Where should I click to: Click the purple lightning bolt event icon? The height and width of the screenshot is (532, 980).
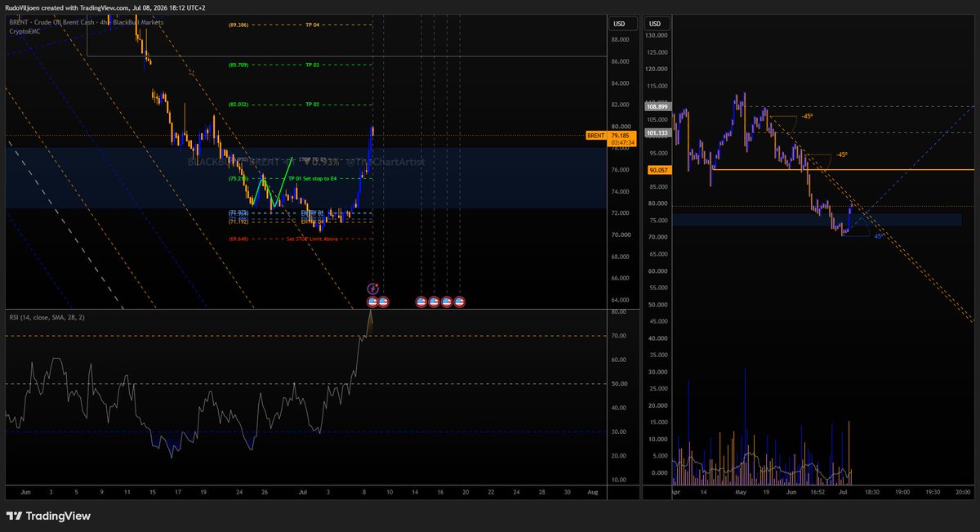tap(372, 288)
